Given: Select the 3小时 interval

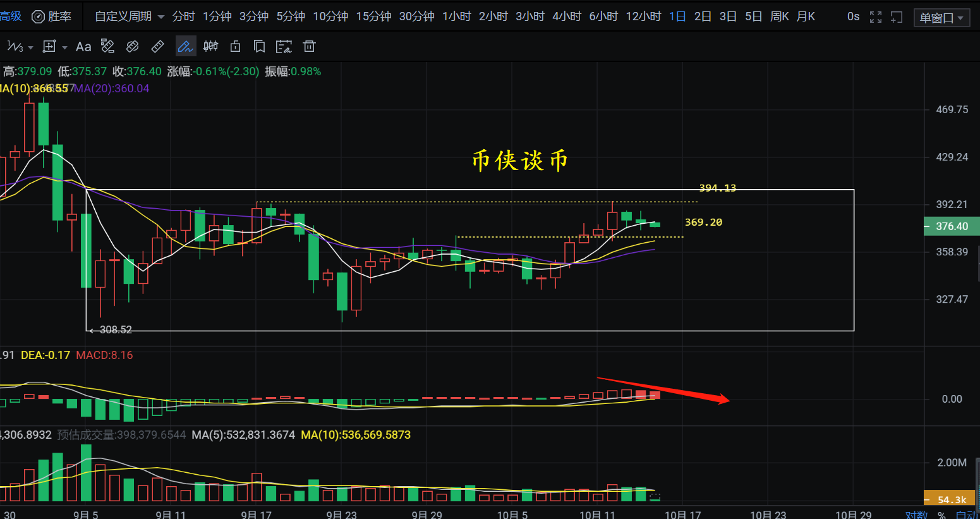Looking at the screenshot, I should coord(530,16).
